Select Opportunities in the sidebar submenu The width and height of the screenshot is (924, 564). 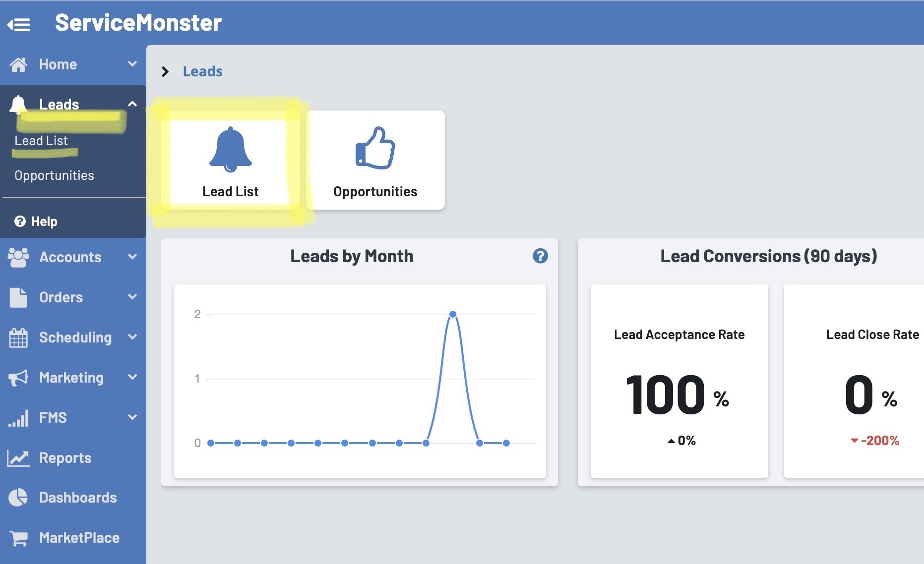pyautogui.click(x=54, y=175)
